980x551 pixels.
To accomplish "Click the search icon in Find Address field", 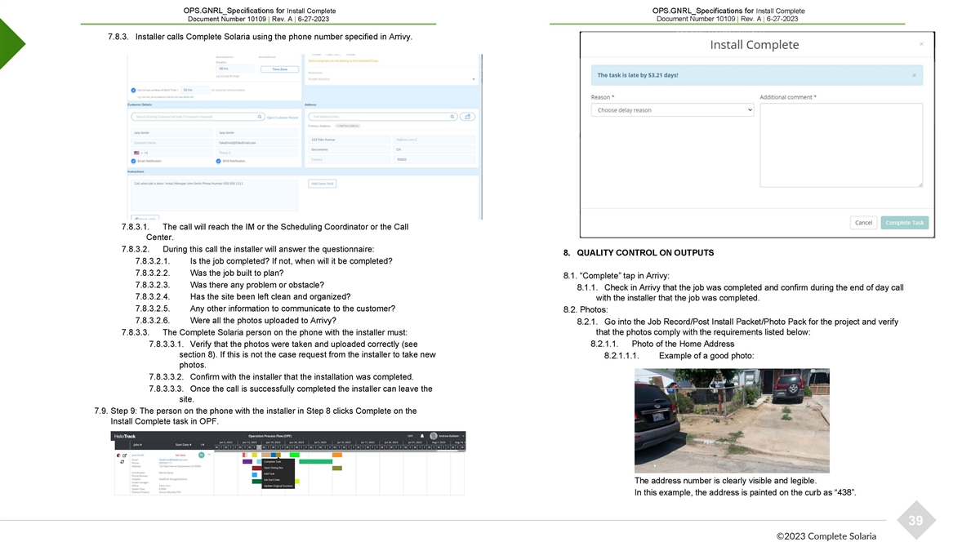I will [x=452, y=117].
